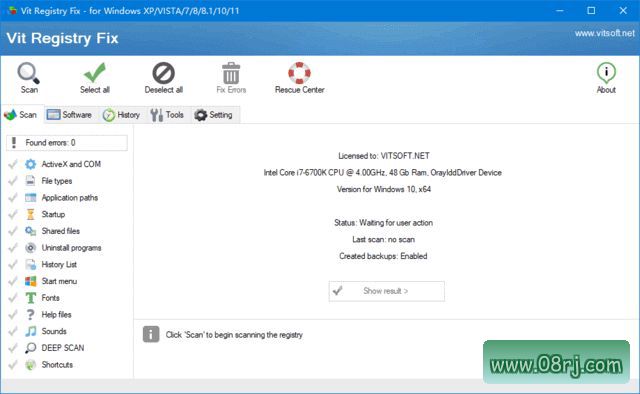Toggle the Application paths checkmark
This screenshot has height=394, width=640.
[x=13, y=198]
